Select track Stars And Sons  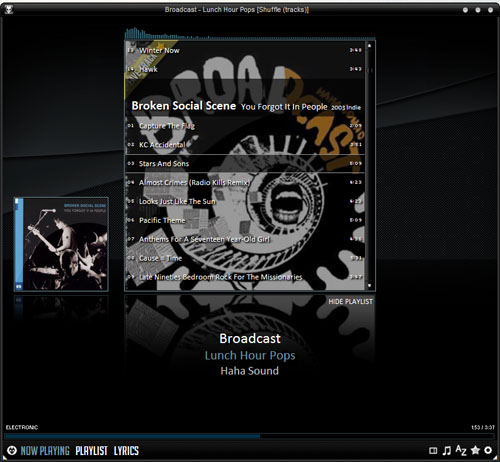point(245,163)
